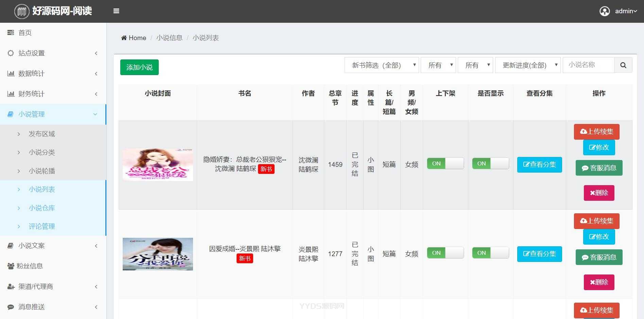Toggle 上下架 switch for first novel
The width and height of the screenshot is (644, 319).
pyautogui.click(x=445, y=164)
